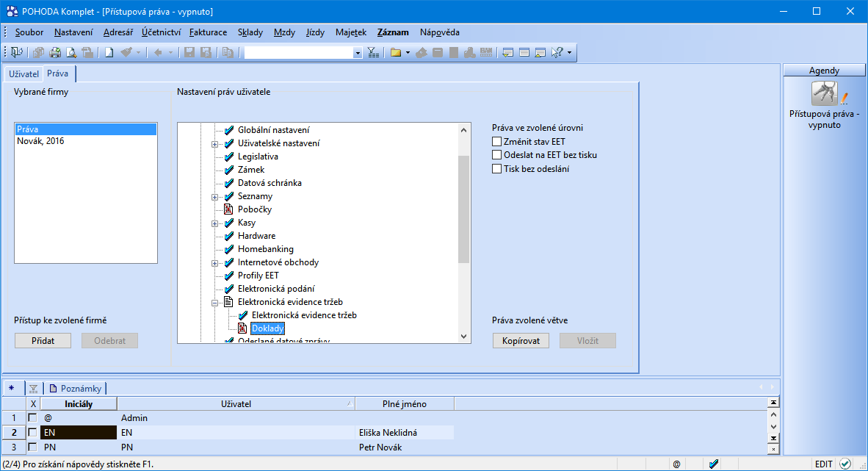Click the blue checkmark status bar icon
The image size is (868, 471).
[x=714, y=464]
